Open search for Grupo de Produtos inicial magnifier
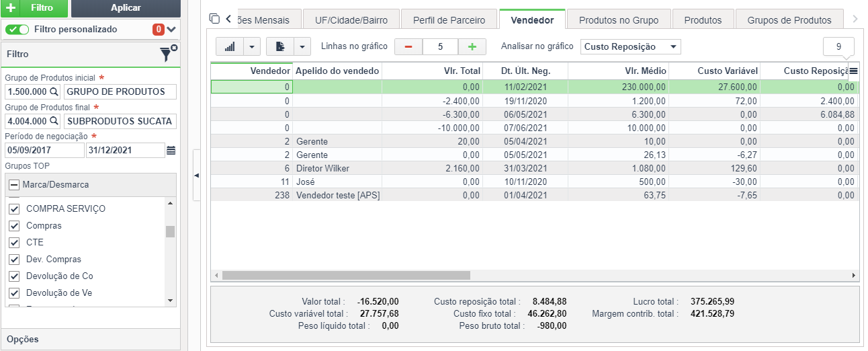The image size is (868, 351). [x=54, y=91]
